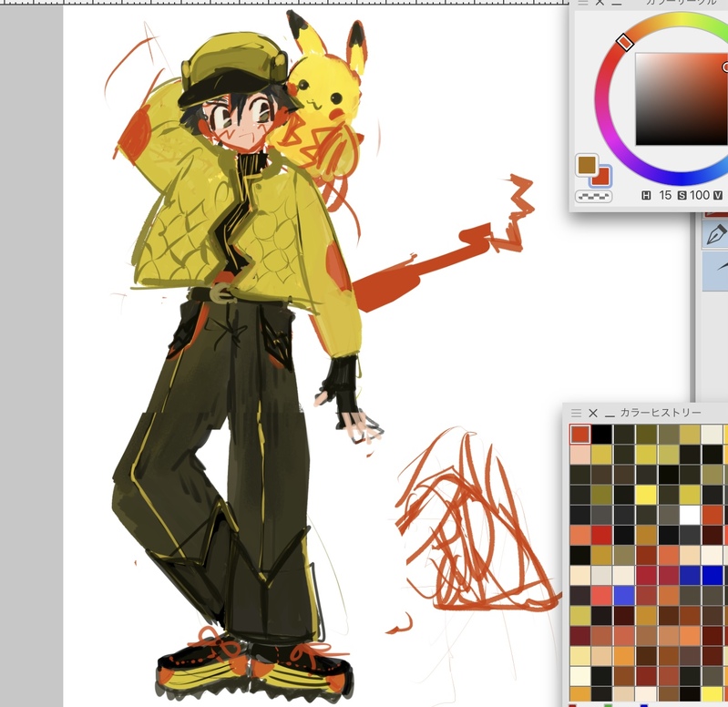This screenshot has height=707, width=728.
Task: Click the character's yellow cap on canvas
Action: pos(234,67)
